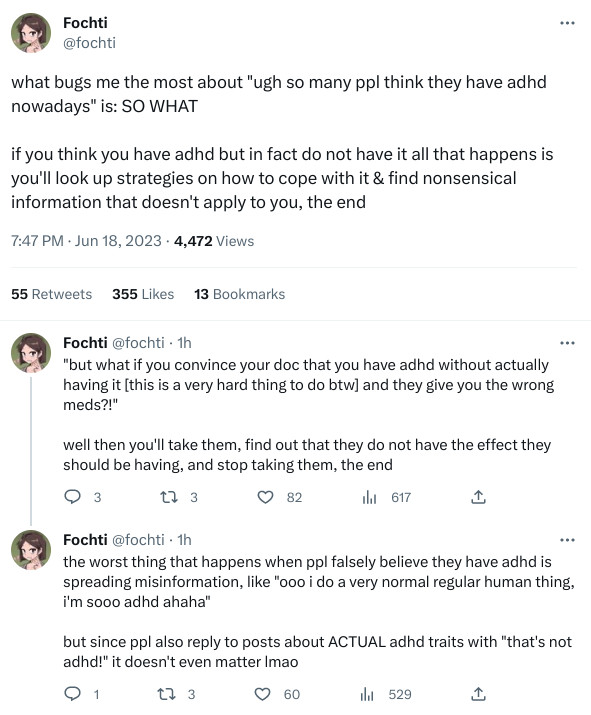This screenshot has width=591, height=715.
Task: Open the 355 Likes list
Action: click(x=143, y=294)
